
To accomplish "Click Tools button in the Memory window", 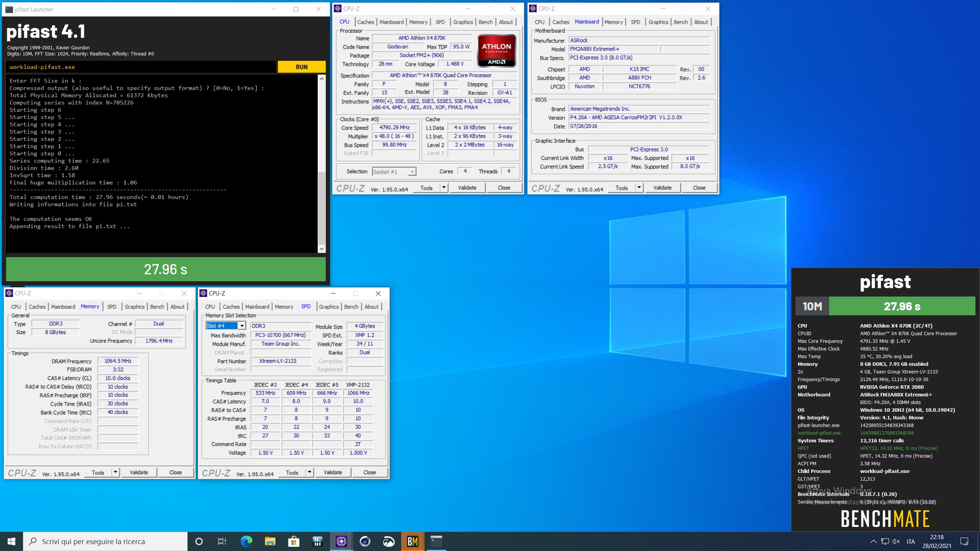I will [98, 472].
